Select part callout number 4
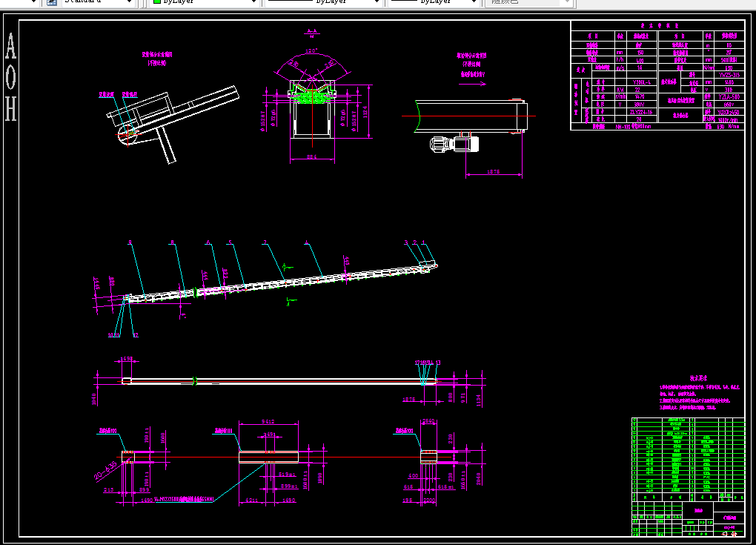 click(x=307, y=242)
